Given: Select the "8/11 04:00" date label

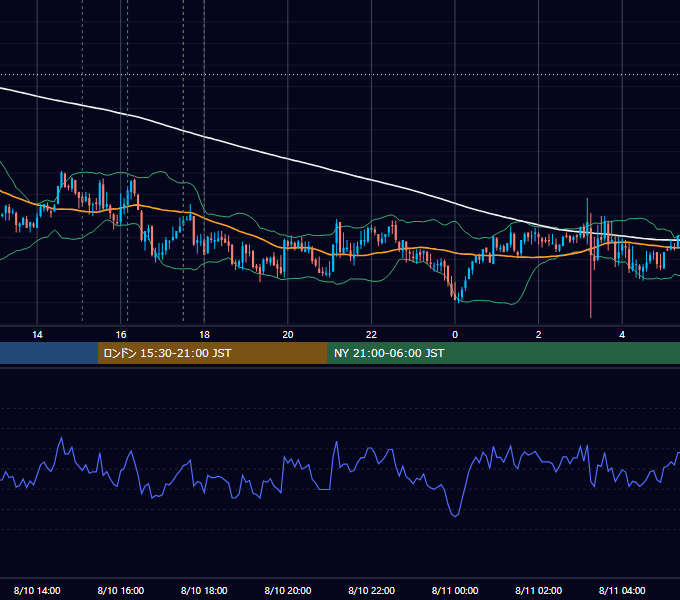Looking at the screenshot, I should click(622, 590).
